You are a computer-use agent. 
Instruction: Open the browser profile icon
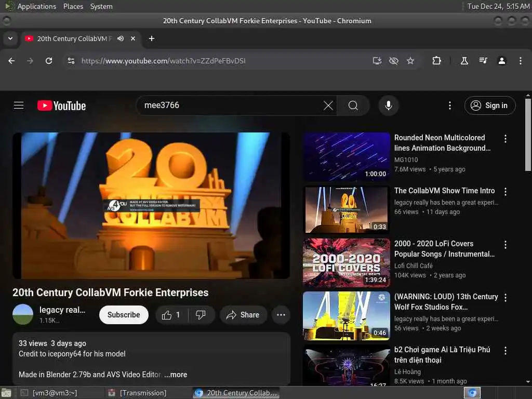click(501, 61)
